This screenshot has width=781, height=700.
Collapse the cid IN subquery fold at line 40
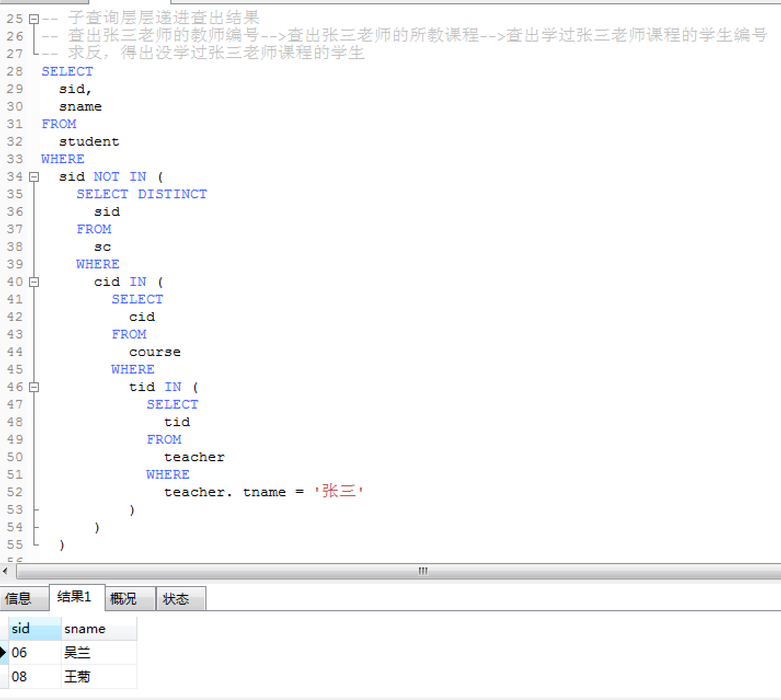point(34,282)
